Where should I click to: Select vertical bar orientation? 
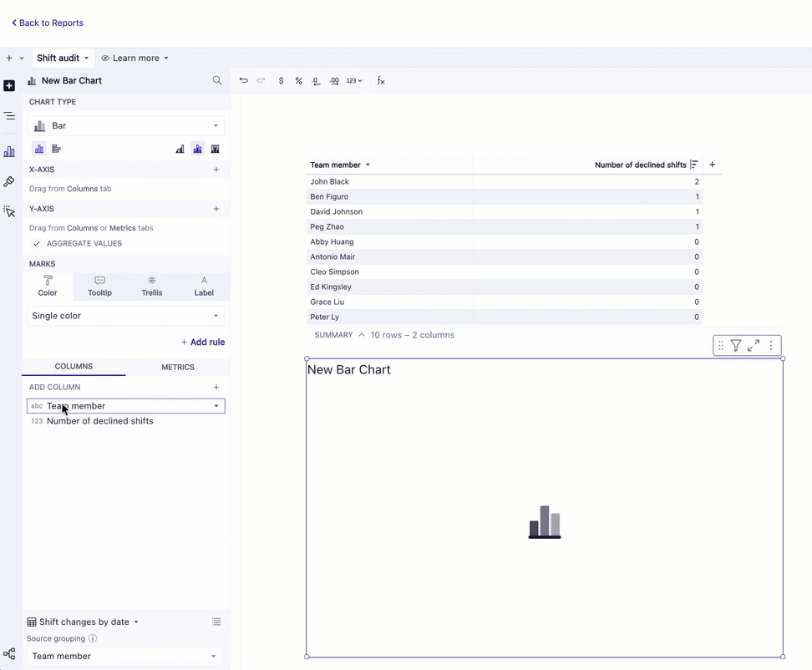(x=39, y=149)
